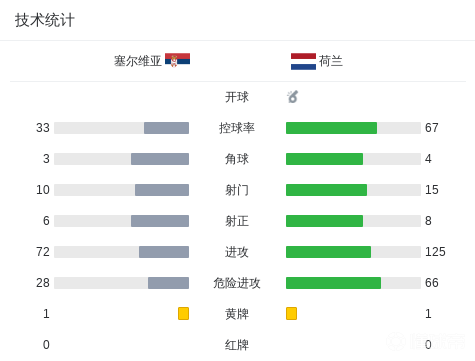Click the green possession bar for Netherlands

[331, 128]
